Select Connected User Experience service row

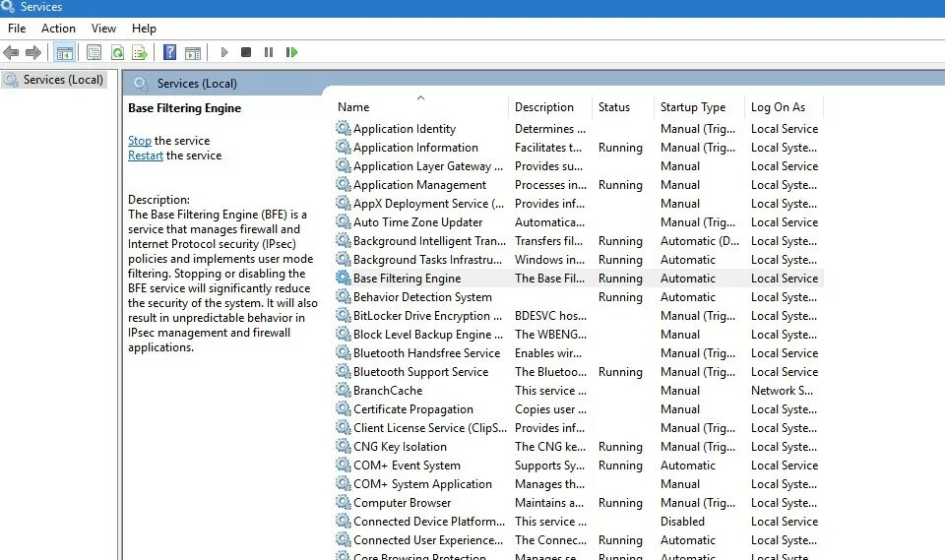[579, 539]
